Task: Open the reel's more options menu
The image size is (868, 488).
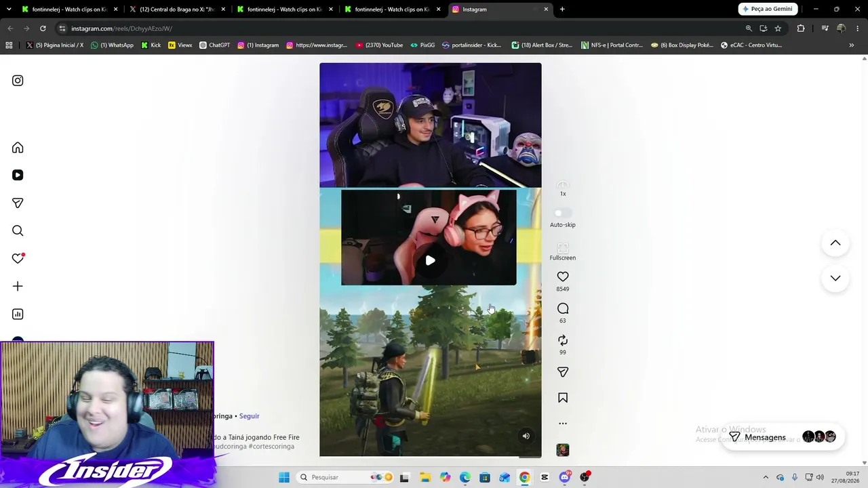Action: (x=563, y=424)
